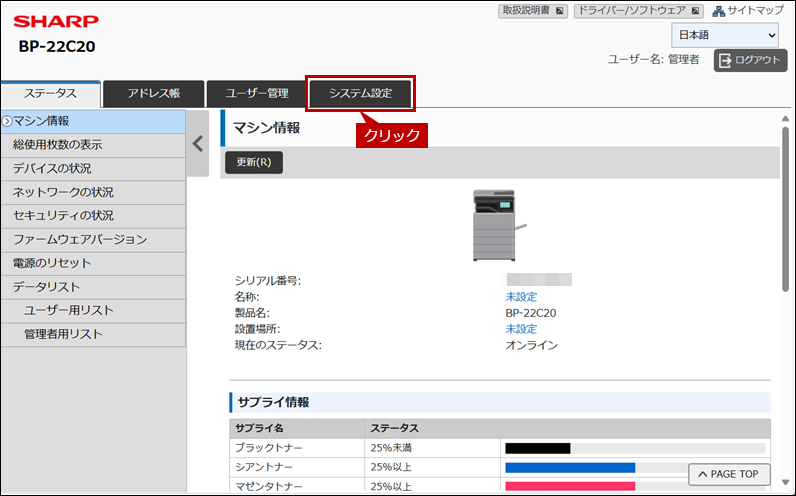Click the マゼンタトナー level bar

click(635, 486)
